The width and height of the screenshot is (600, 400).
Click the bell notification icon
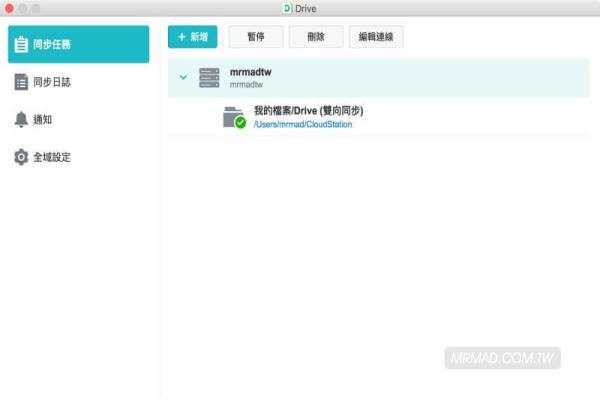click(x=21, y=119)
